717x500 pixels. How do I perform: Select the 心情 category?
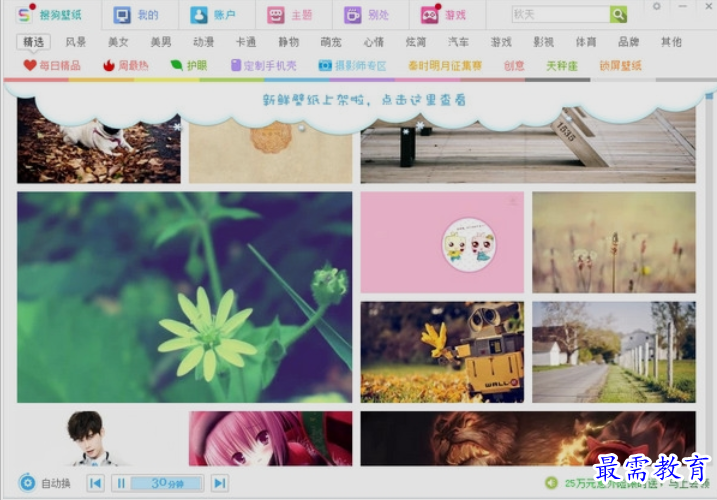click(374, 42)
